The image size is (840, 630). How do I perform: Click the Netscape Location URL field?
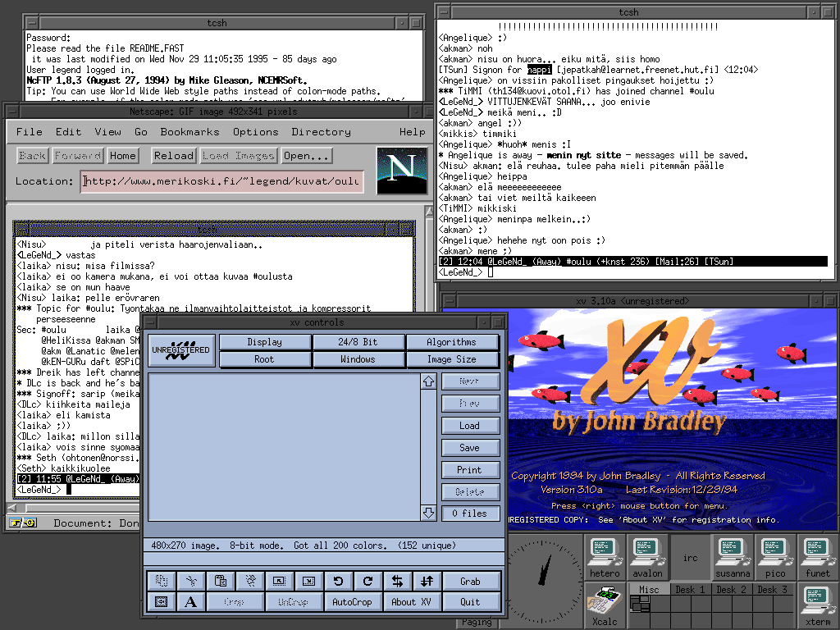pos(222,181)
